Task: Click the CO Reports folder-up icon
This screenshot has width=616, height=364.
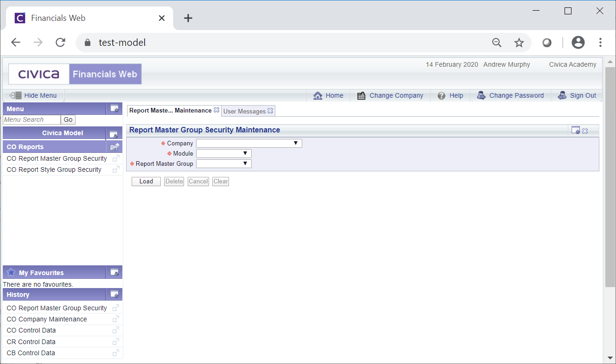Action: click(x=114, y=147)
